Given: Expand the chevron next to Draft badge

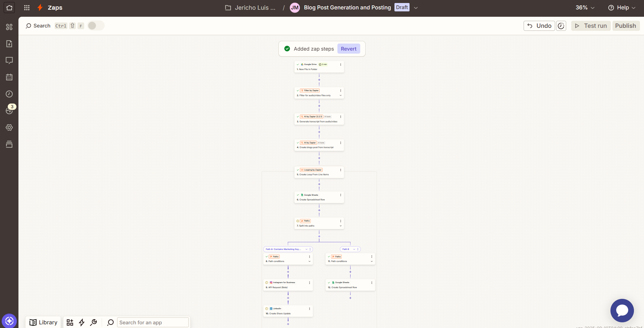Looking at the screenshot, I should pos(416,8).
